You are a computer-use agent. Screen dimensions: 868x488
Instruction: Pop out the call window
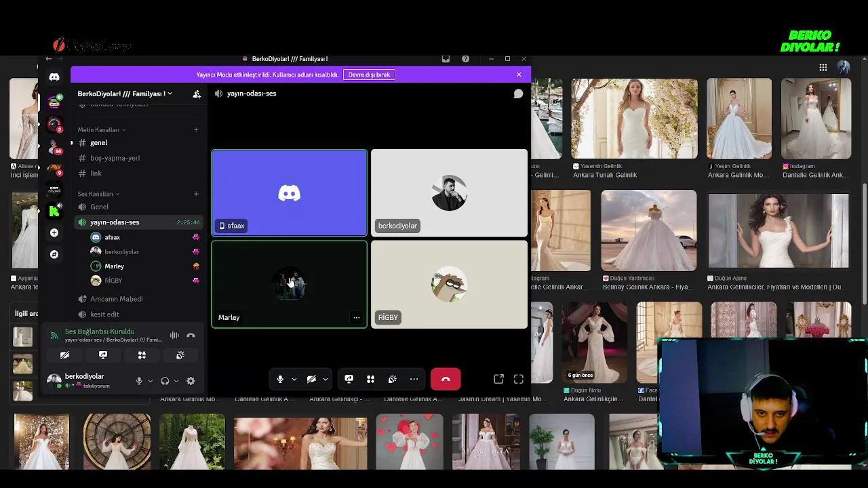498,380
